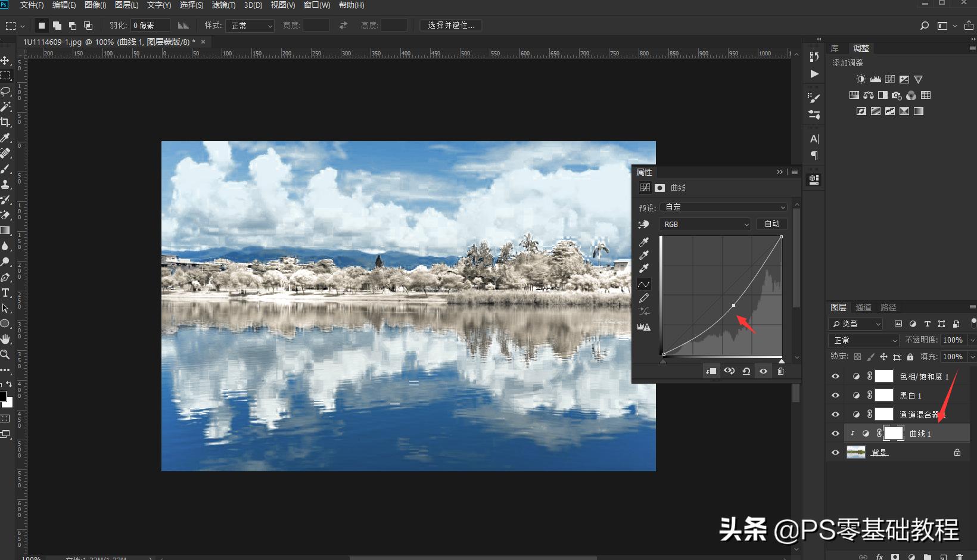Hide the 背景 layer
This screenshot has height=560, width=977.
(x=835, y=452)
